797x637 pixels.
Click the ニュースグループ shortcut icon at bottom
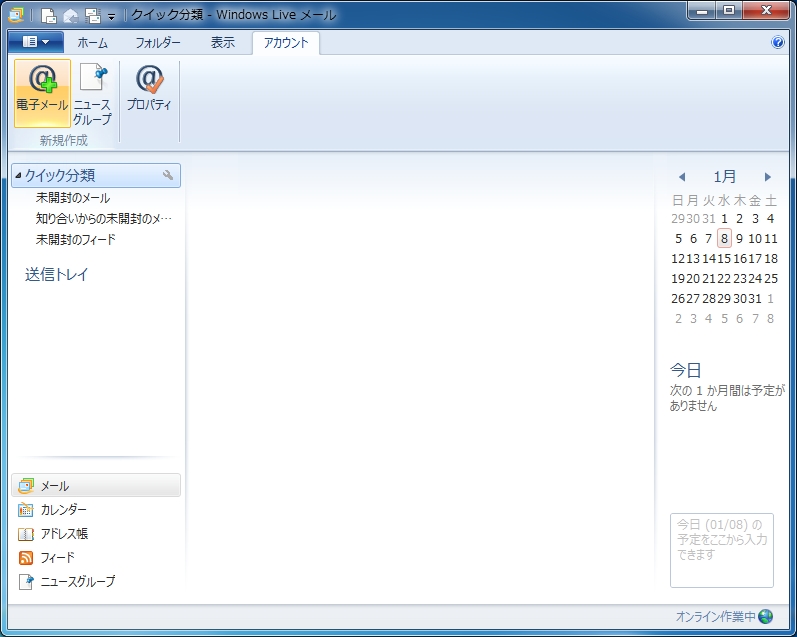26,582
